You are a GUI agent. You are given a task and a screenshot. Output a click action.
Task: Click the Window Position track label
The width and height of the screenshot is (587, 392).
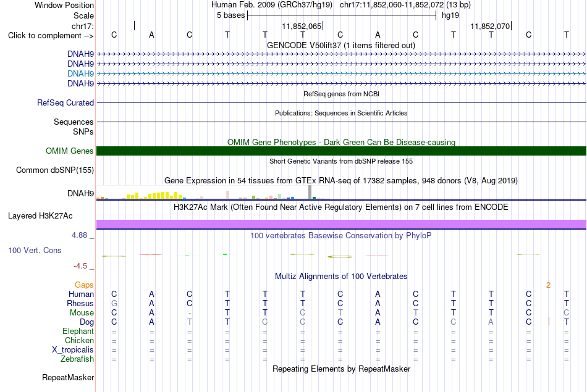point(64,5)
